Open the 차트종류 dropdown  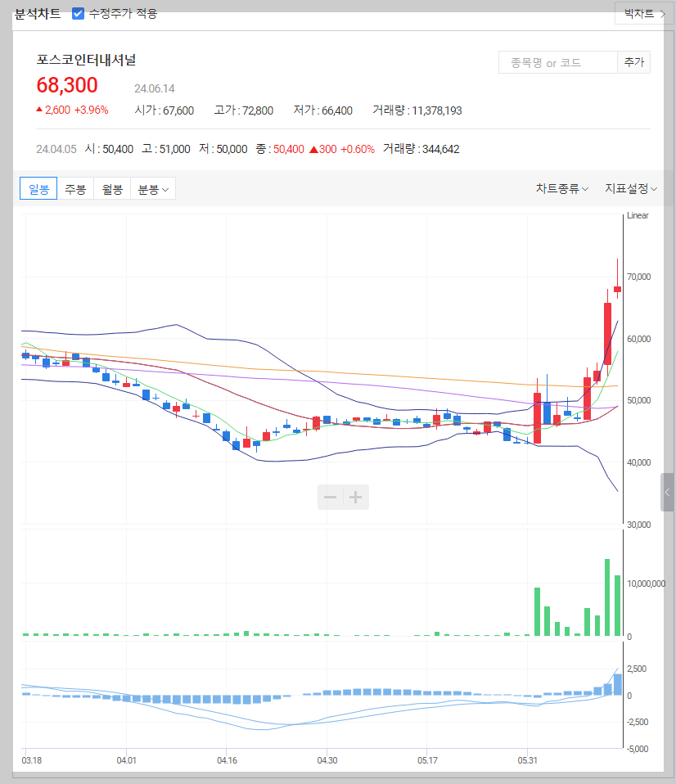coord(562,188)
